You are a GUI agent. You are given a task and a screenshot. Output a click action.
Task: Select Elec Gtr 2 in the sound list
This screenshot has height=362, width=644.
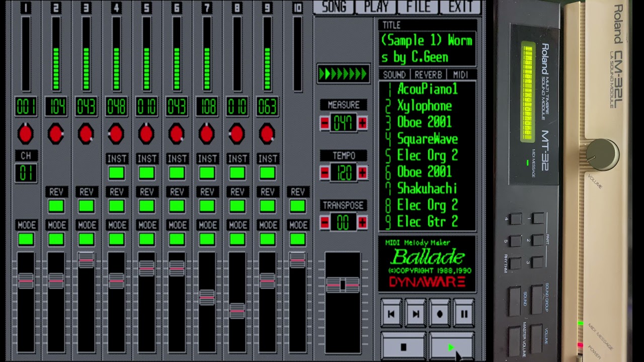pos(428,222)
